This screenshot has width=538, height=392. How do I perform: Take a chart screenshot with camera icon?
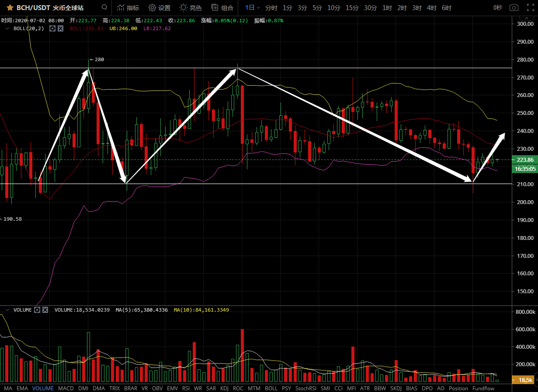[x=514, y=8]
